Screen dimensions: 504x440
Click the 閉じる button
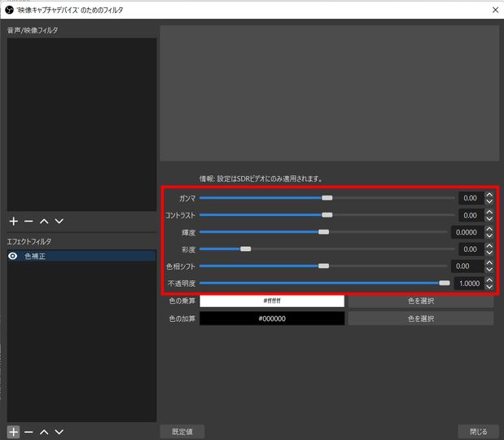point(478,431)
